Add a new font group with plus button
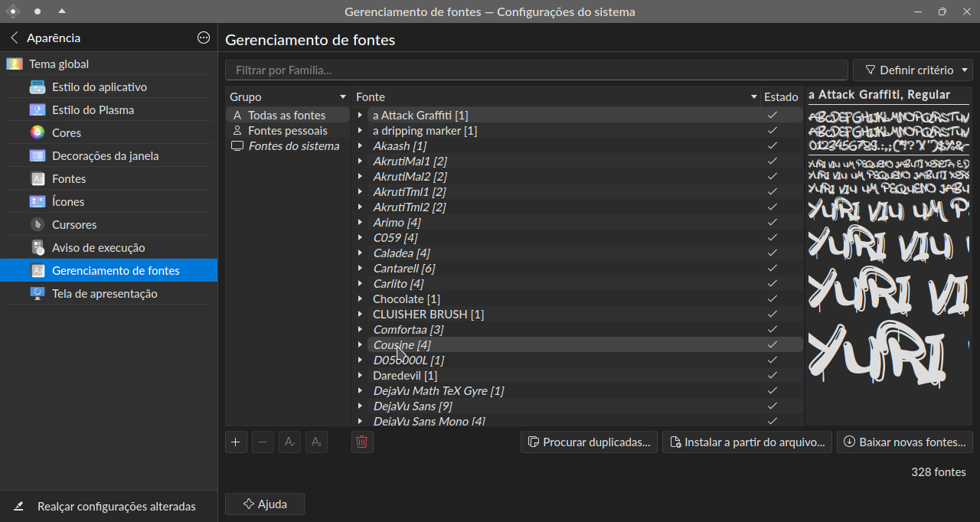This screenshot has height=522, width=980. pos(236,442)
